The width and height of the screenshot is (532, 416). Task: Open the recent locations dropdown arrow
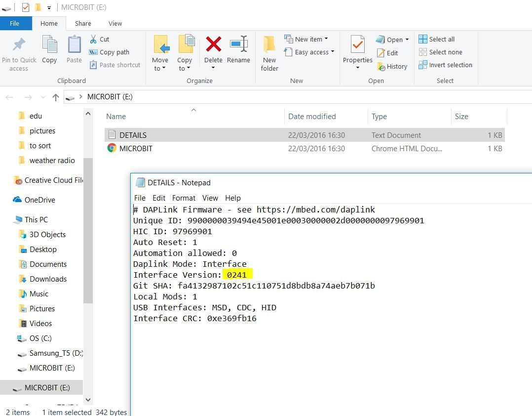(x=43, y=97)
